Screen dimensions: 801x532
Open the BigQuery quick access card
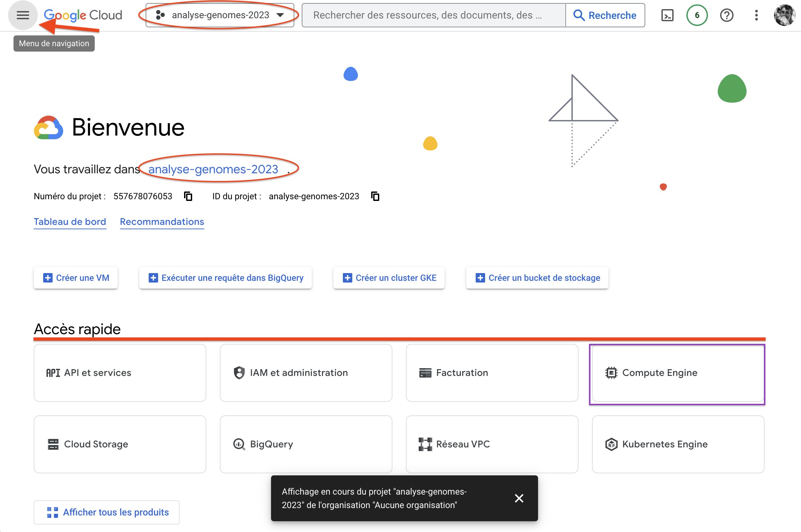(306, 444)
